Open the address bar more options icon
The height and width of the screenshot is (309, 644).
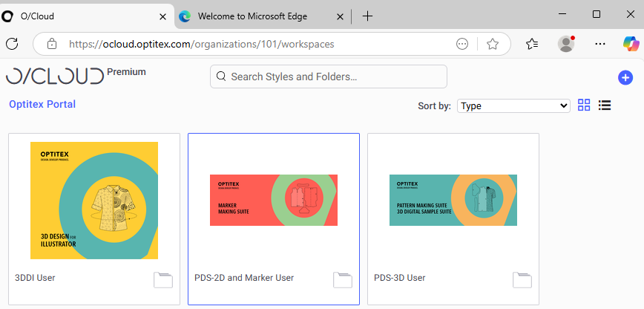coord(462,44)
